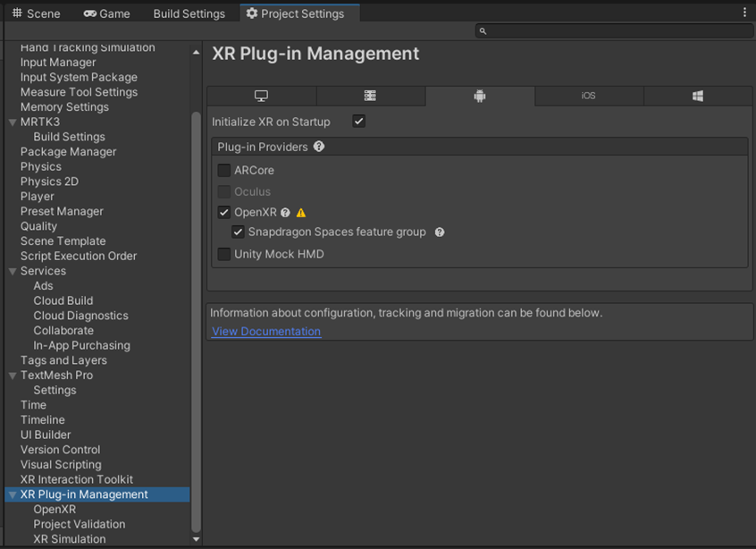Select Physics in the settings list
Screen dimensions: 756x549
[x=40, y=167]
